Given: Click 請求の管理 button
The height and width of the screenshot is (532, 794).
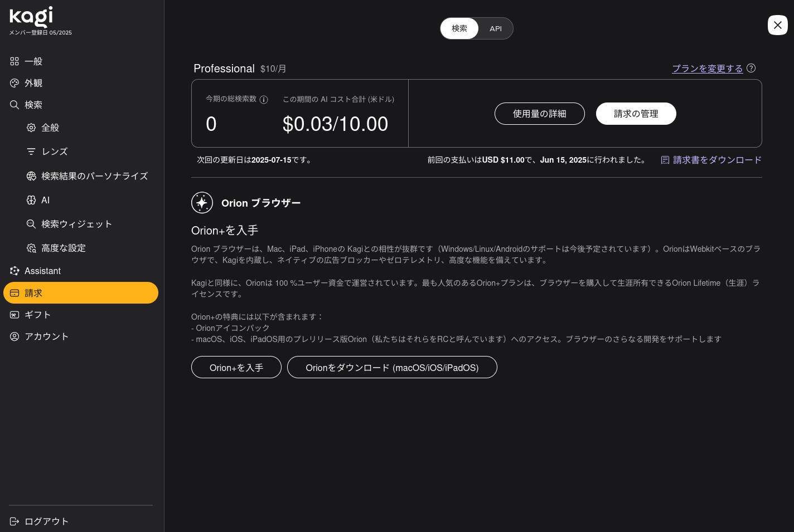Looking at the screenshot, I should tap(636, 114).
